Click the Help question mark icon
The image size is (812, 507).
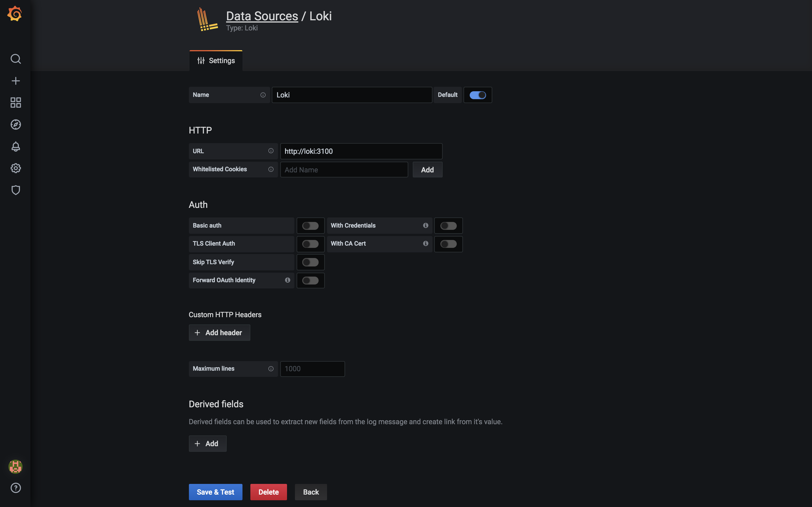pyautogui.click(x=16, y=488)
